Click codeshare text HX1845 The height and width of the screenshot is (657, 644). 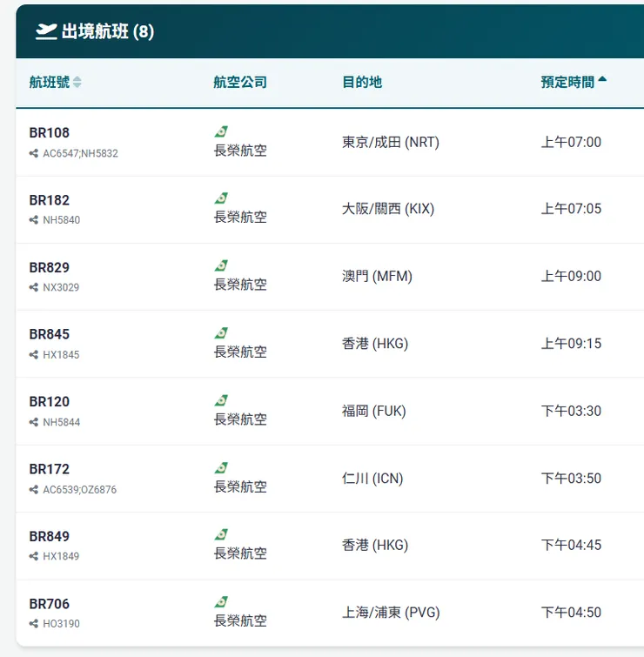click(x=61, y=355)
